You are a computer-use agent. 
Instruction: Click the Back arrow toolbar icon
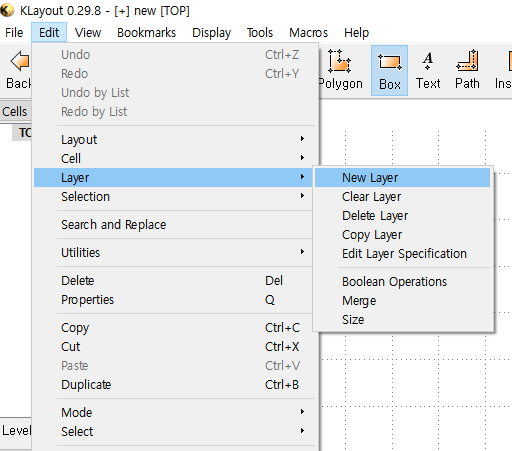(x=19, y=61)
